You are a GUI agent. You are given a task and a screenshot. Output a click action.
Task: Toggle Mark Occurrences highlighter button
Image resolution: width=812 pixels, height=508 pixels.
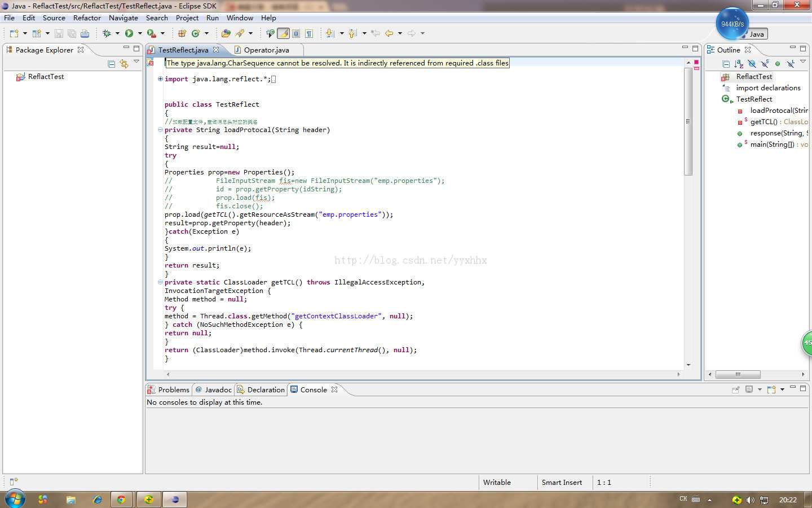(283, 33)
